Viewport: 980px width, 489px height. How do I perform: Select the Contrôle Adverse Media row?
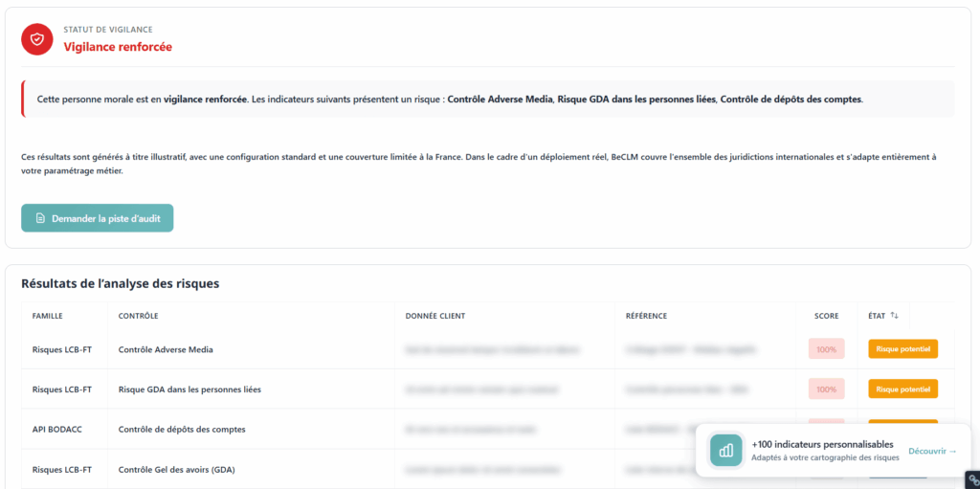coord(166,349)
